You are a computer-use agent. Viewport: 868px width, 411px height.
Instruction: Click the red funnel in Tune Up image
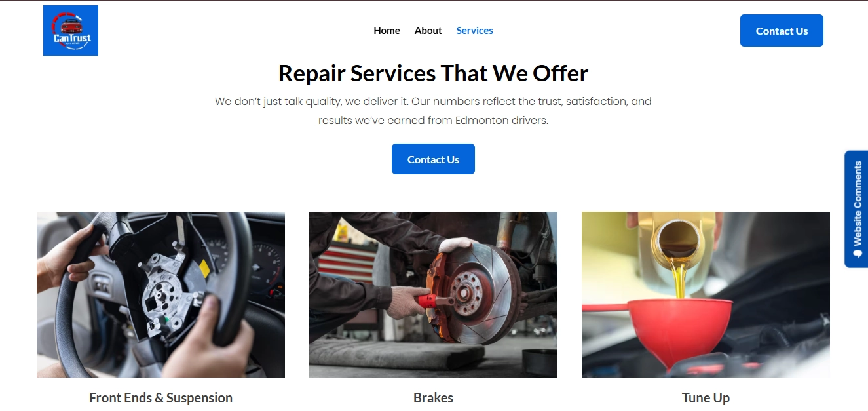[x=679, y=331]
